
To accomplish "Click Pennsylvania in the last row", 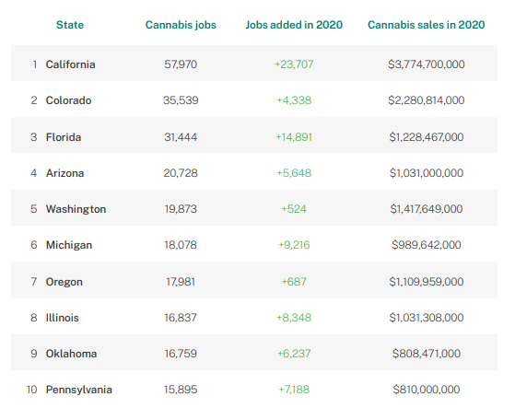I will tap(79, 390).
